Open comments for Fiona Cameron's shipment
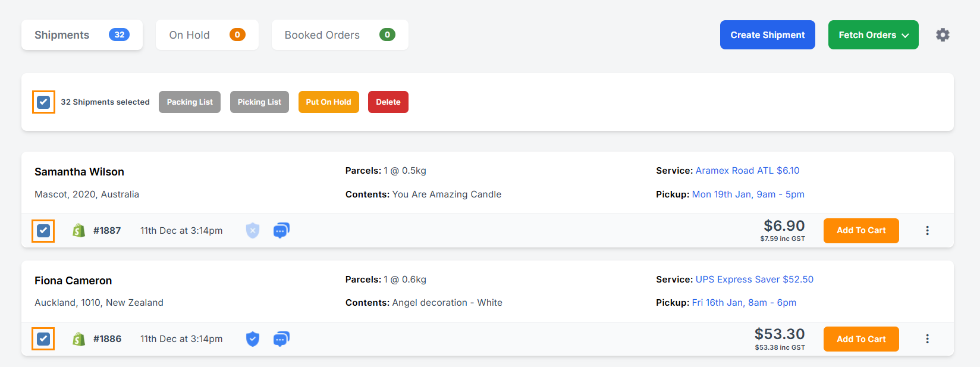The height and width of the screenshot is (367, 980). pos(281,338)
